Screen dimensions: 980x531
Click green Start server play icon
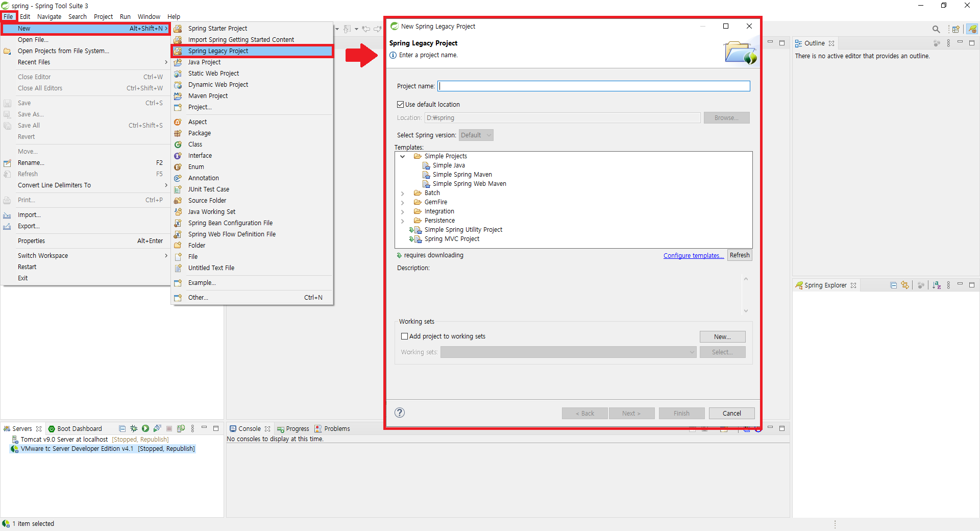(x=145, y=429)
